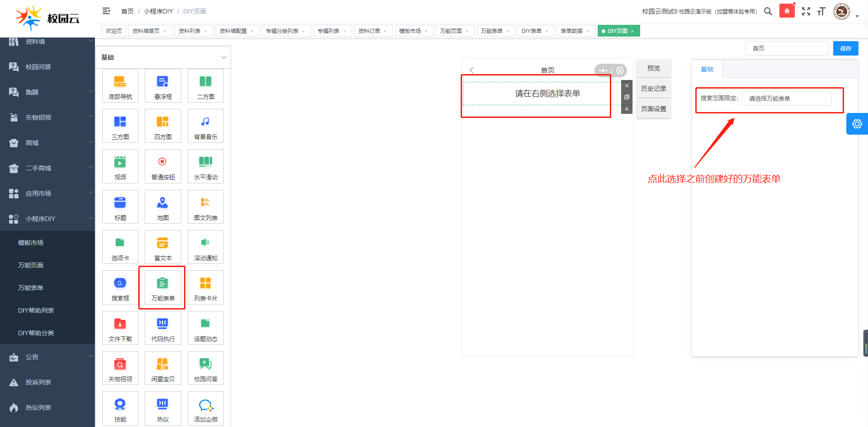Add the 闲置宝贝 component
The height and width of the screenshot is (427, 868).
tap(163, 368)
